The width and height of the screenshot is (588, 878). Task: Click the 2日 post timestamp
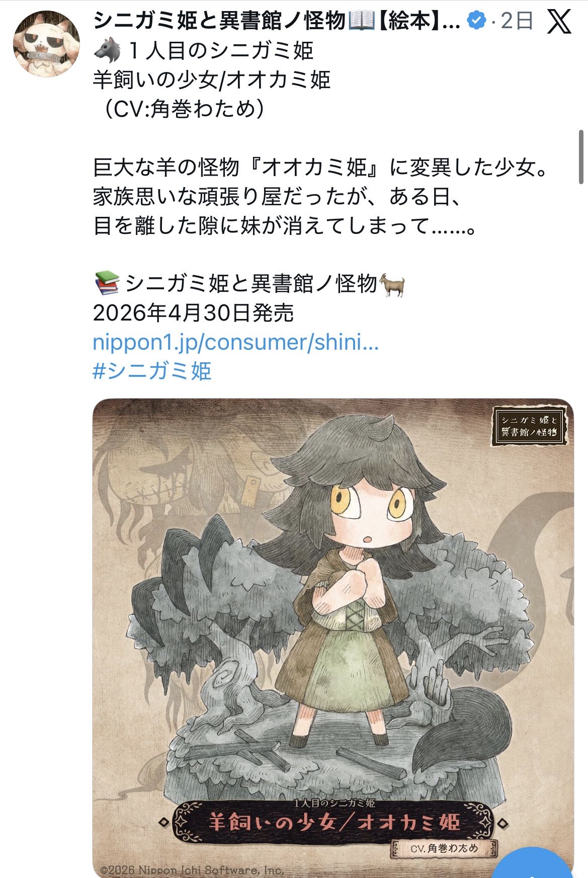(x=516, y=21)
